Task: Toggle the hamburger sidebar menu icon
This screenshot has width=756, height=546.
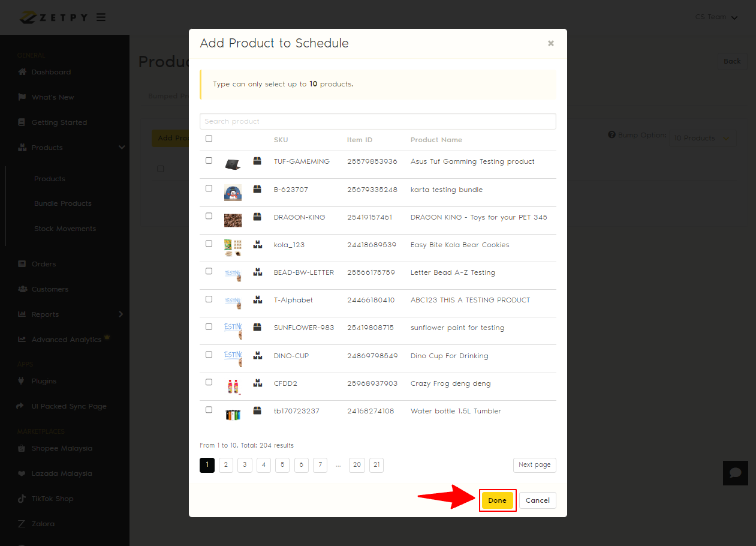Action: tap(101, 17)
